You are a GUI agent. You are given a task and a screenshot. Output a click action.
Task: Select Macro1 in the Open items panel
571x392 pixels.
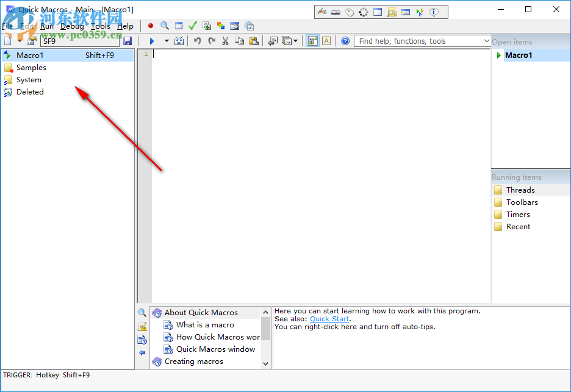519,55
